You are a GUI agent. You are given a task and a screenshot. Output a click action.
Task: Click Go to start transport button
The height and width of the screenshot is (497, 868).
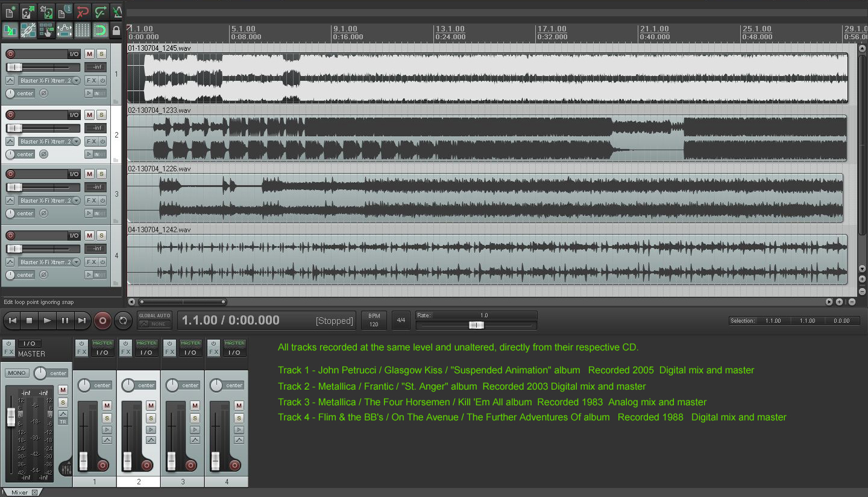(12, 321)
